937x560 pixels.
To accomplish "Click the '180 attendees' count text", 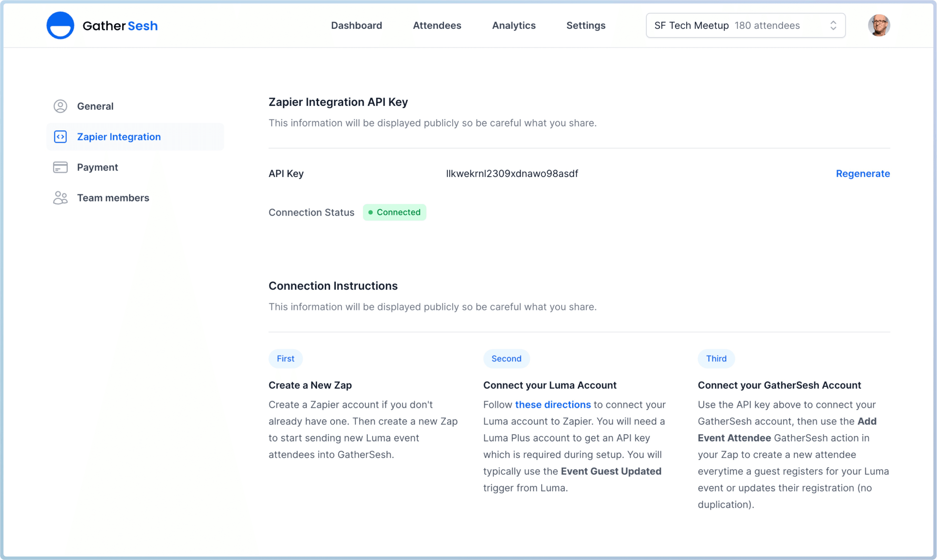I will pos(767,25).
